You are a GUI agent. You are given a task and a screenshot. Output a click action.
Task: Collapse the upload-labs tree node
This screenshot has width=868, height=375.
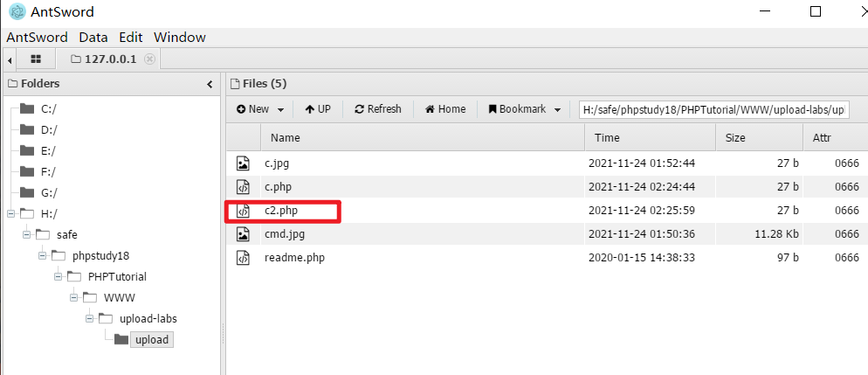tap(90, 318)
